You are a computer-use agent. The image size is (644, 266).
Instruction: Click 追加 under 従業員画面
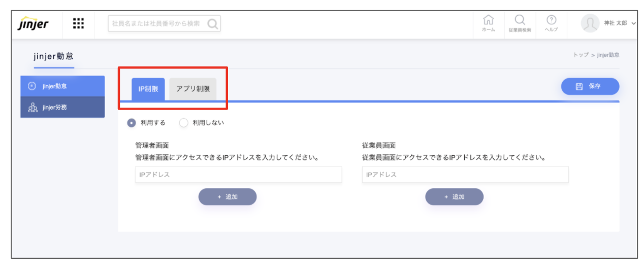(454, 197)
